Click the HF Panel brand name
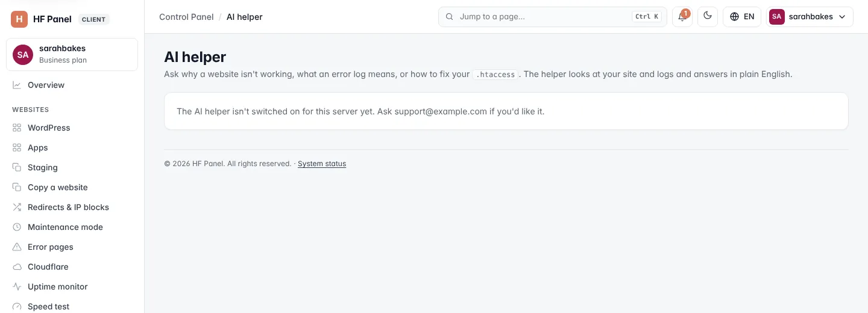The image size is (868, 313). click(52, 19)
